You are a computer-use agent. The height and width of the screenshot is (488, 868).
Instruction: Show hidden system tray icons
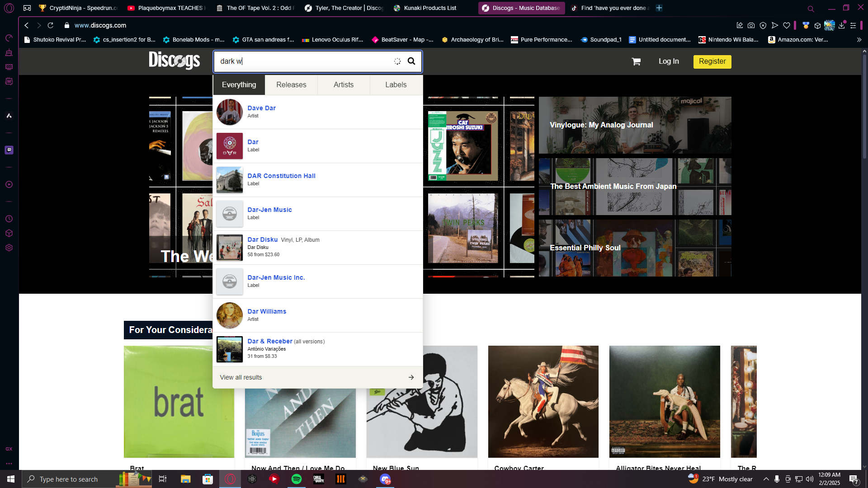766,479
